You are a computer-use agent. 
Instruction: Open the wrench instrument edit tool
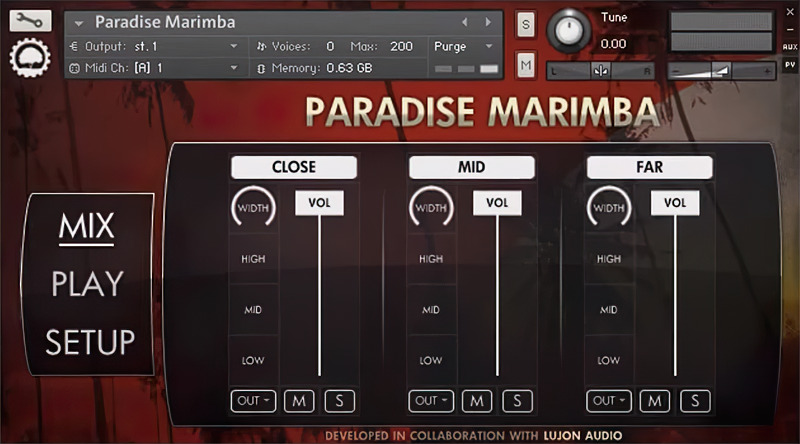[30, 20]
